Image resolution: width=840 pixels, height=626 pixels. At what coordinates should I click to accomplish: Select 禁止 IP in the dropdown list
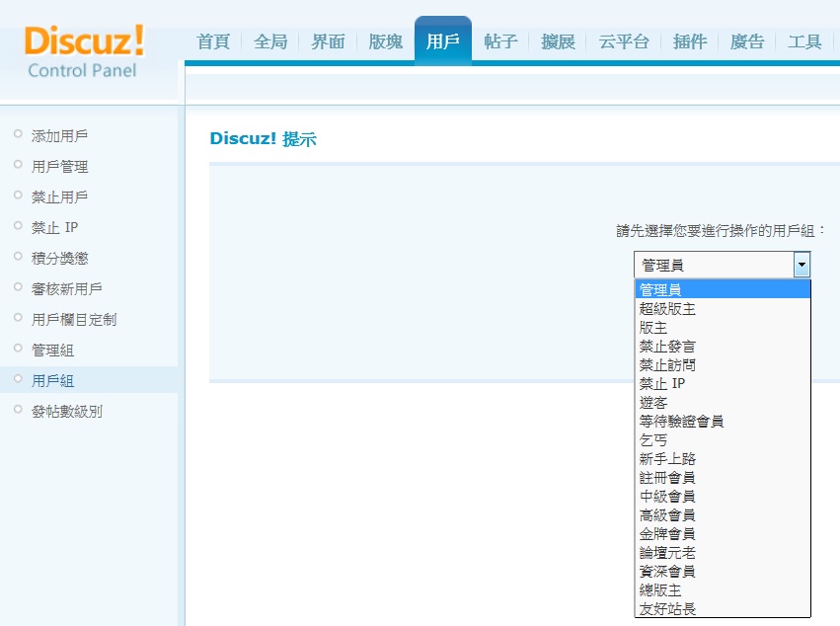click(x=723, y=384)
